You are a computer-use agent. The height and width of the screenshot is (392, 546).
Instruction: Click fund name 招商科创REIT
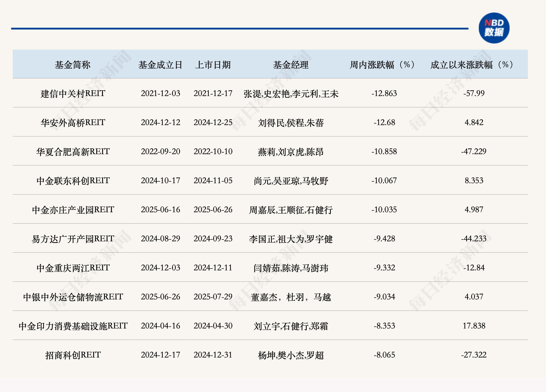point(73,355)
